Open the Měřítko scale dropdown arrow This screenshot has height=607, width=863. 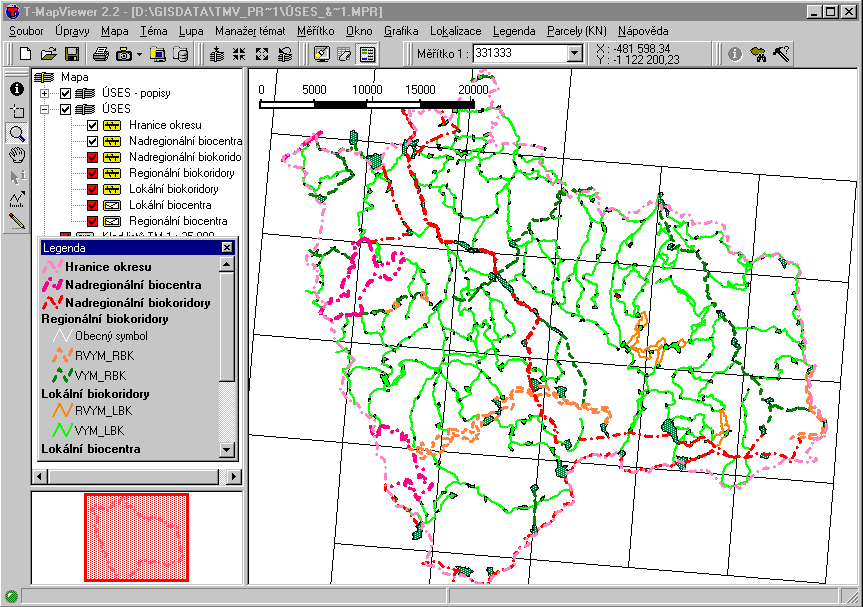coord(575,53)
